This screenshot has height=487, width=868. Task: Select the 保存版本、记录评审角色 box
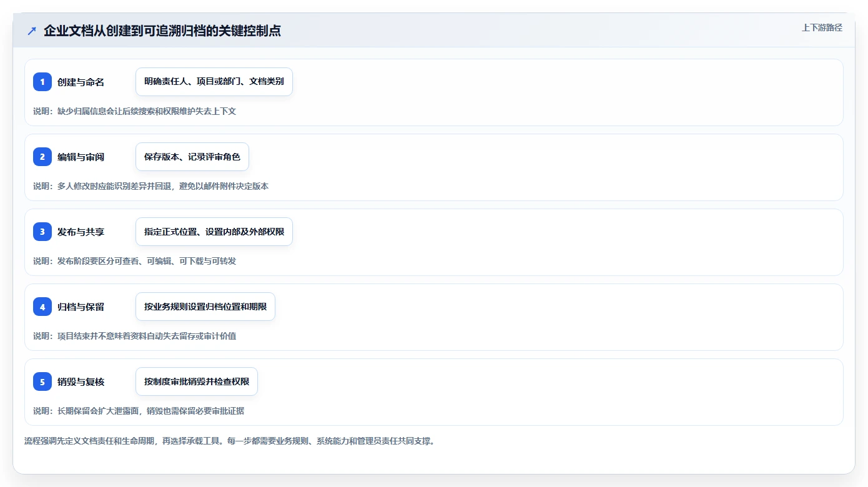coord(192,157)
